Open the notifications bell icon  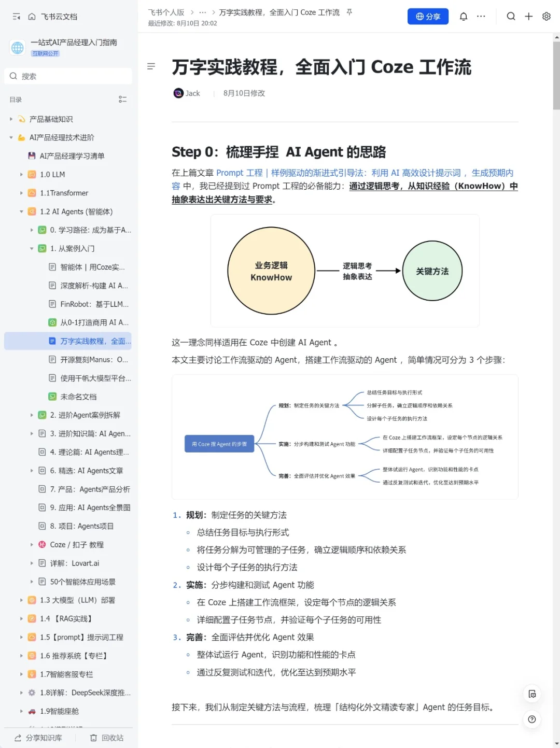463,16
